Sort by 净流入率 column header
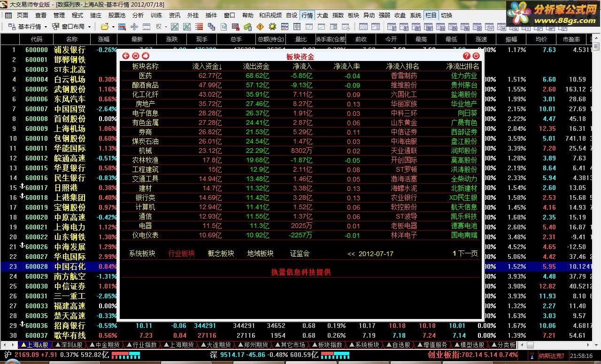Screen dimensions: 601x364 tap(347, 67)
